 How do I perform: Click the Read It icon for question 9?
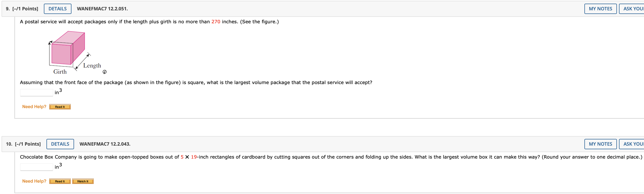click(x=60, y=107)
